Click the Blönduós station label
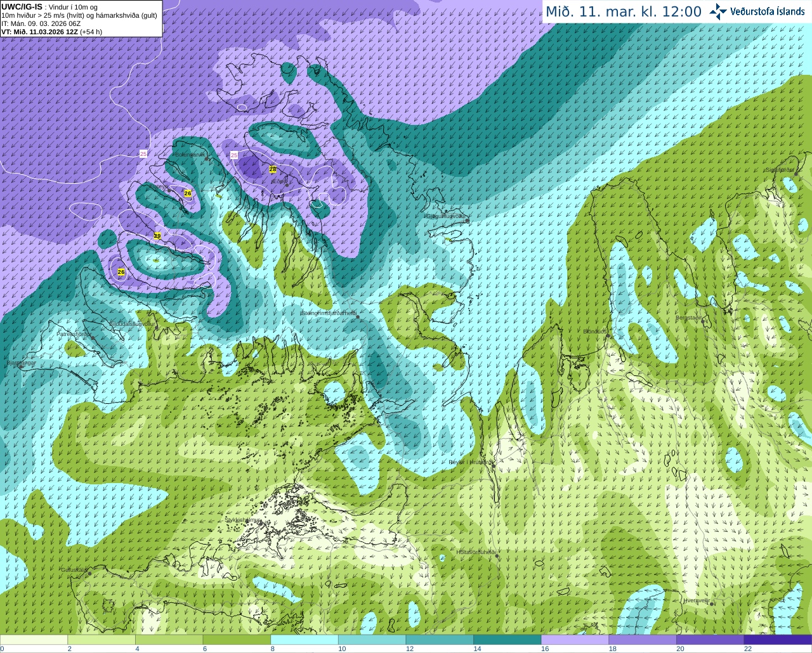This screenshot has width=812, height=653. 596,332
